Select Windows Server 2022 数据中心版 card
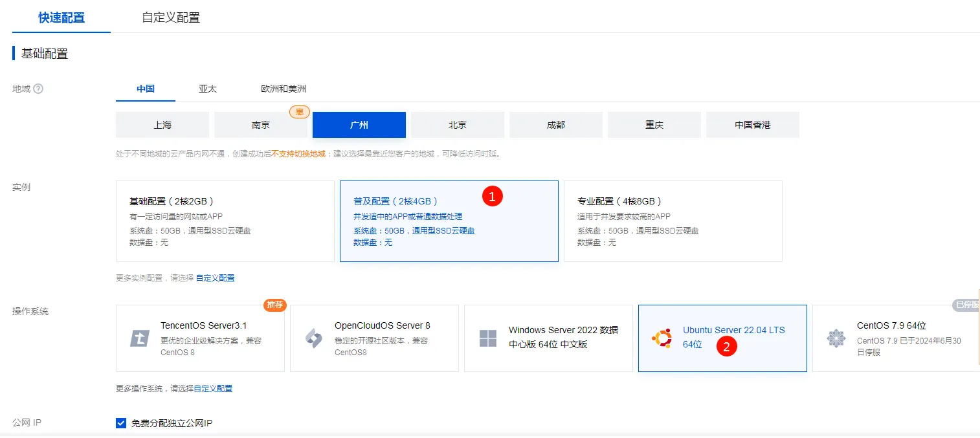This screenshot has height=438, width=980. [x=548, y=338]
